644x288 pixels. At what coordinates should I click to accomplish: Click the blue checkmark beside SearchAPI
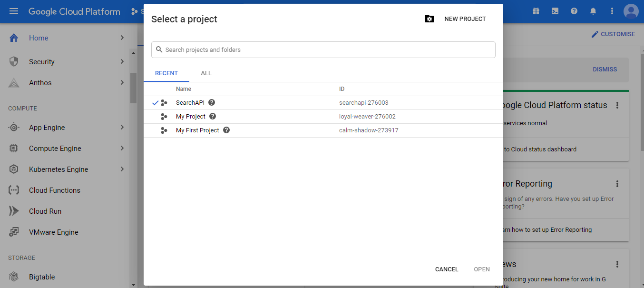pos(155,103)
